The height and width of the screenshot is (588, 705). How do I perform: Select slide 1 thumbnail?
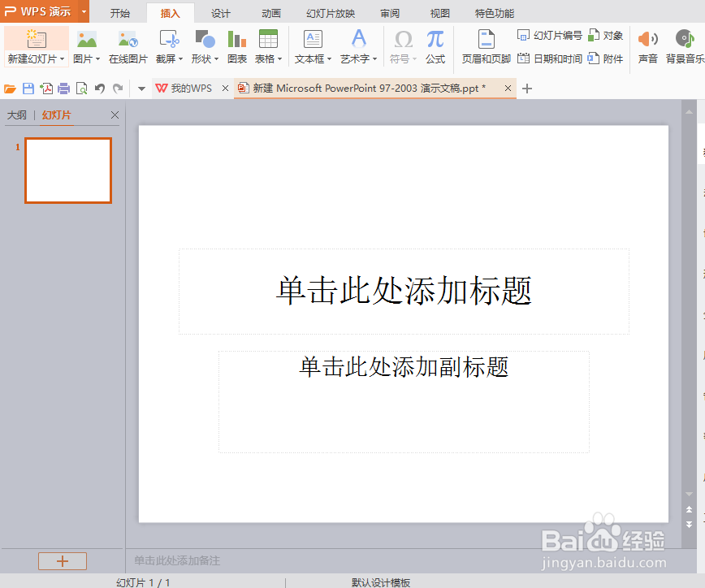click(68, 171)
